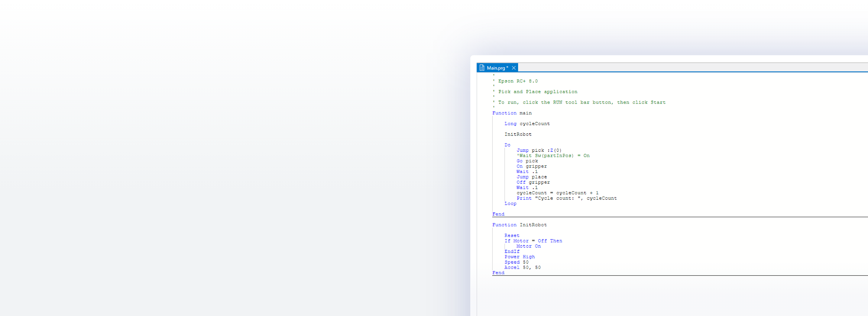868x316 pixels.
Task: Click the 'Function InitRobot' declaration line
Action: pos(519,225)
